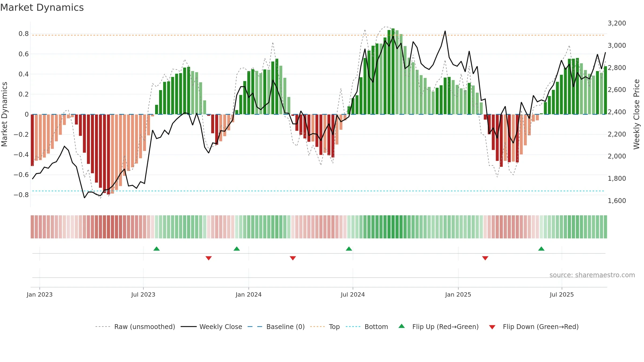Click the 0.8 left-axis tick label

click(24, 34)
